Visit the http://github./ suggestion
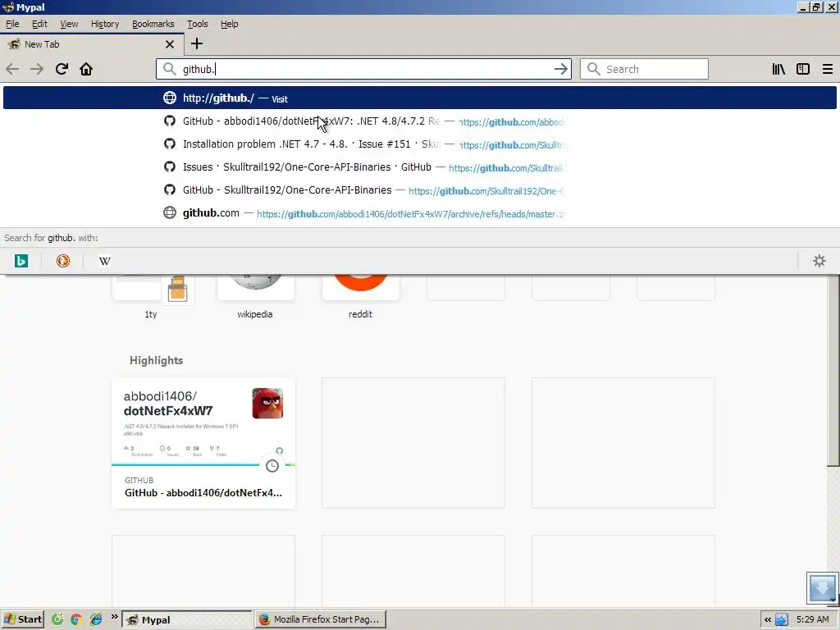840x630 pixels. 420,98
